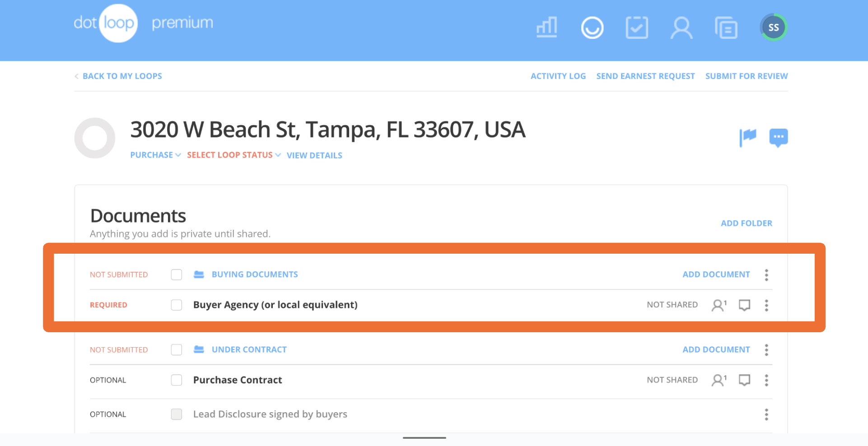Click the blue flag icon

[748, 137]
